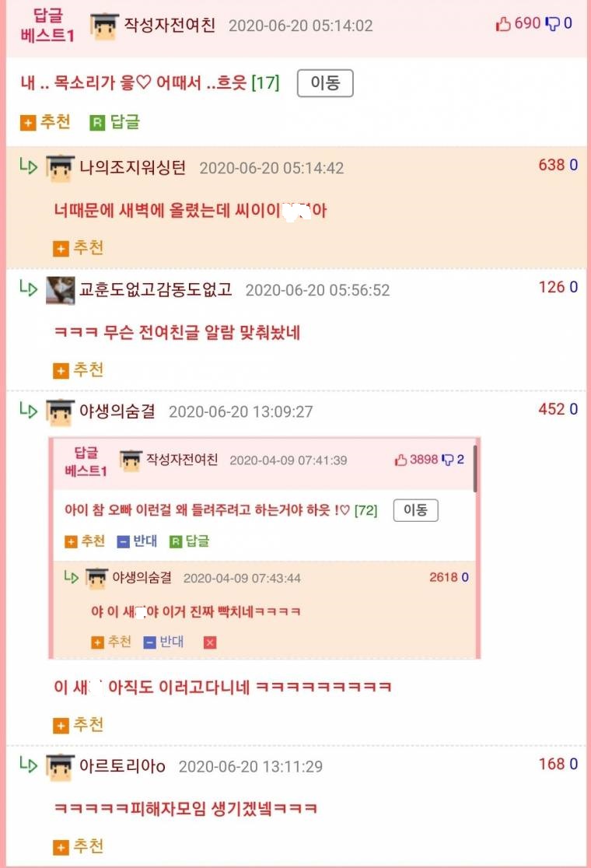Click red X icon in the nested reply
Viewport: 591px width, 868px height.
[210, 642]
